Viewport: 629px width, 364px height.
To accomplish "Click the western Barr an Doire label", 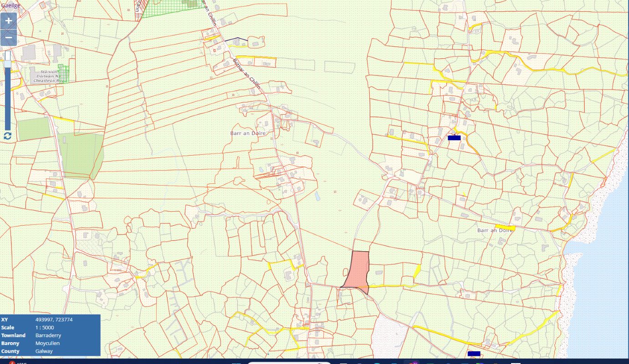I will pos(248,132).
